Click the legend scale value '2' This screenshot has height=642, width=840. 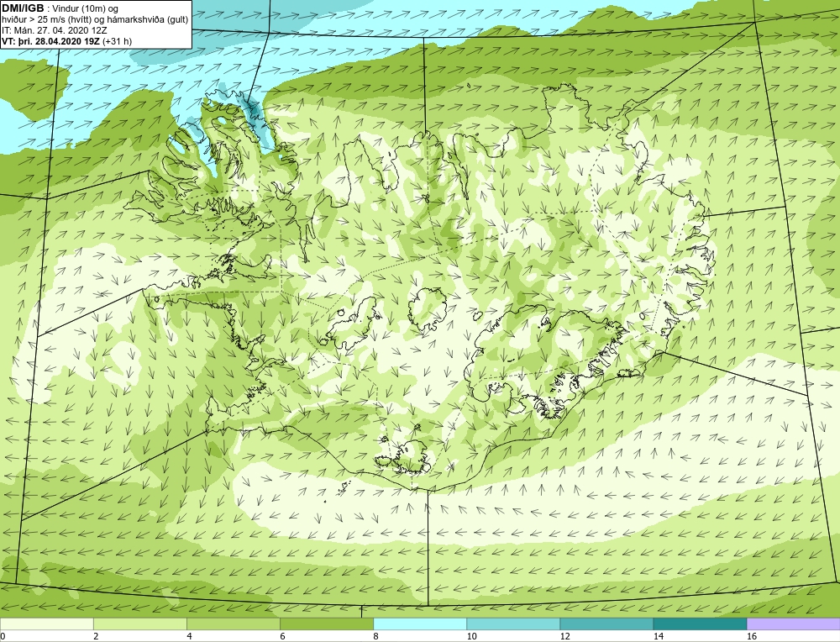tap(96, 636)
